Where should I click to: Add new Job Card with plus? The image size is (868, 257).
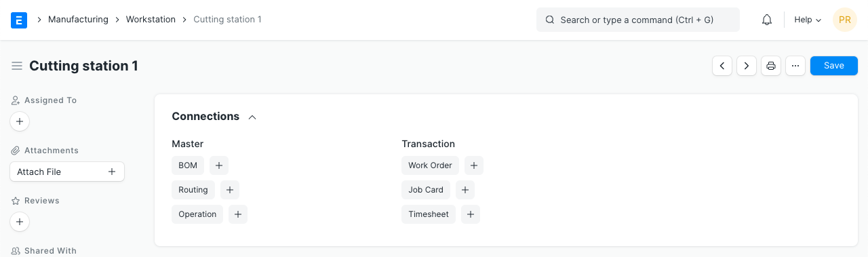click(x=465, y=190)
